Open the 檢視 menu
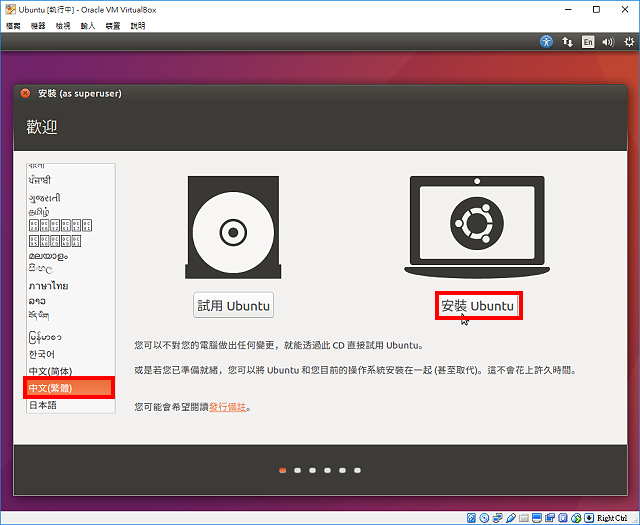The height and width of the screenshot is (525, 640). click(63, 26)
